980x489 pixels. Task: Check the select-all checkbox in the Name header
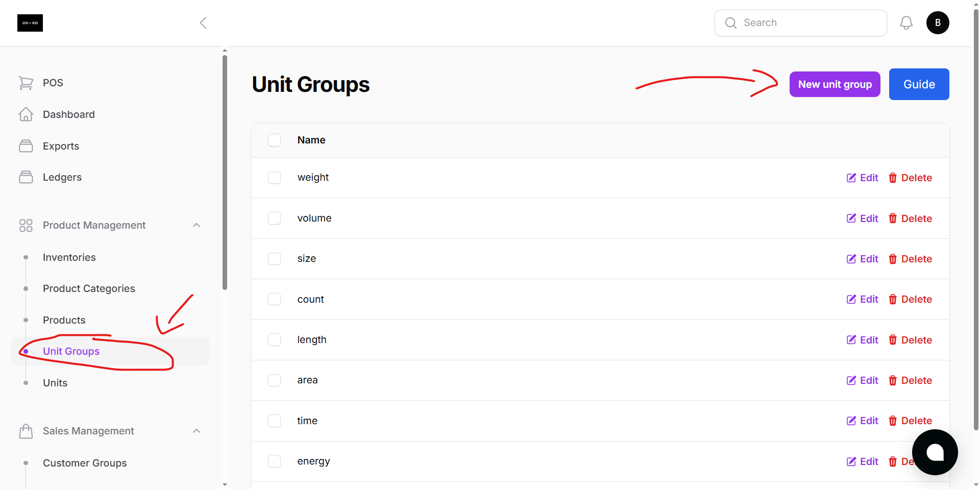(x=274, y=140)
